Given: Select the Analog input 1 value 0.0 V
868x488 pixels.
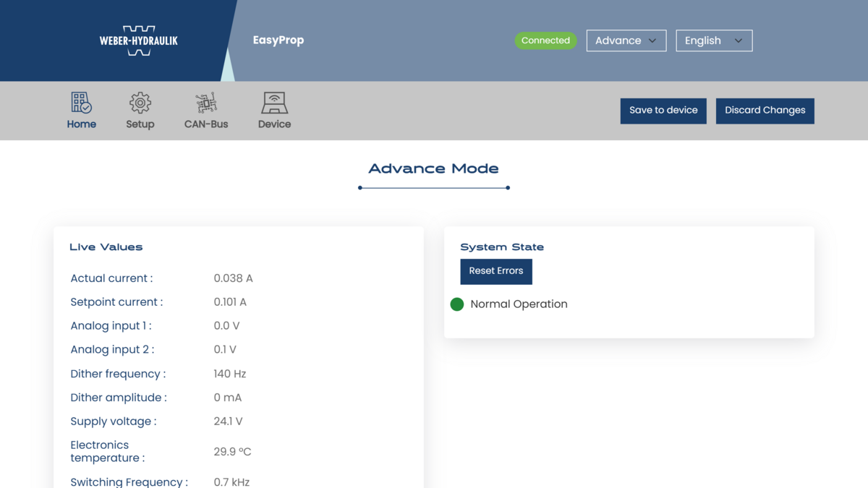Looking at the screenshot, I should 226,326.
